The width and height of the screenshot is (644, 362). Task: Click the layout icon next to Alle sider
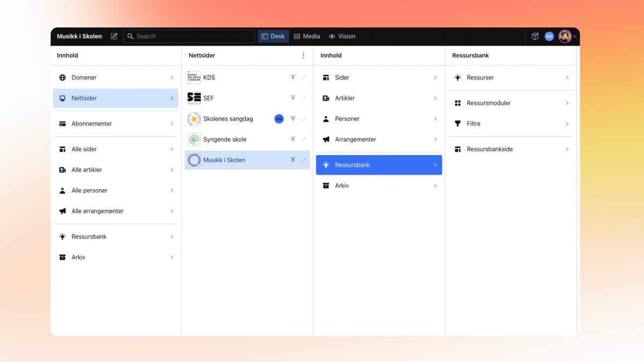click(x=62, y=150)
